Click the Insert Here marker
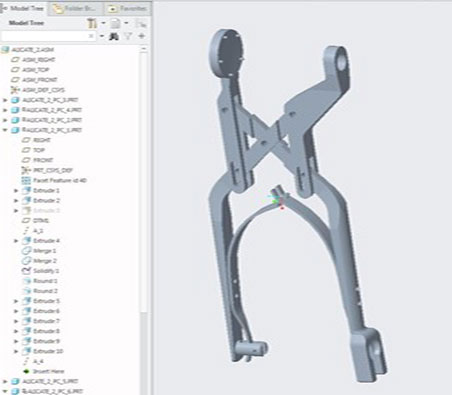Image resolution: width=452 pixels, height=395 pixels. point(44,371)
